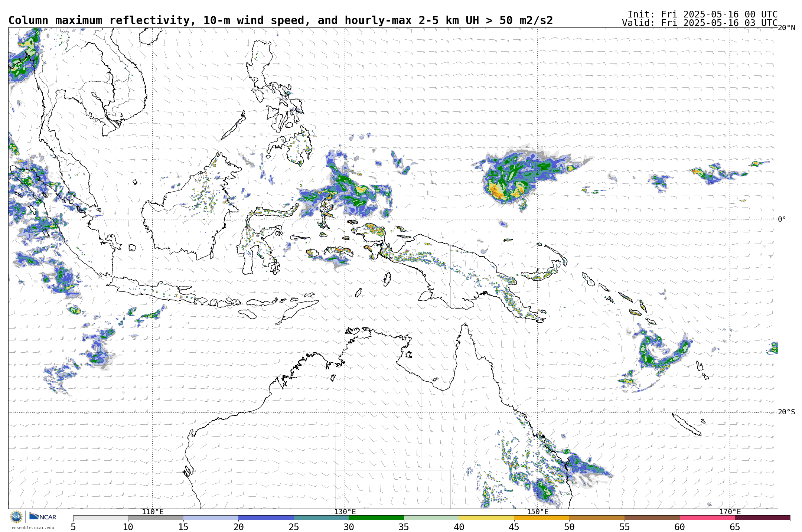This screenshot has width=802, height=532.
Task: Click the 130°E longitude label
Action: point(345,512)
